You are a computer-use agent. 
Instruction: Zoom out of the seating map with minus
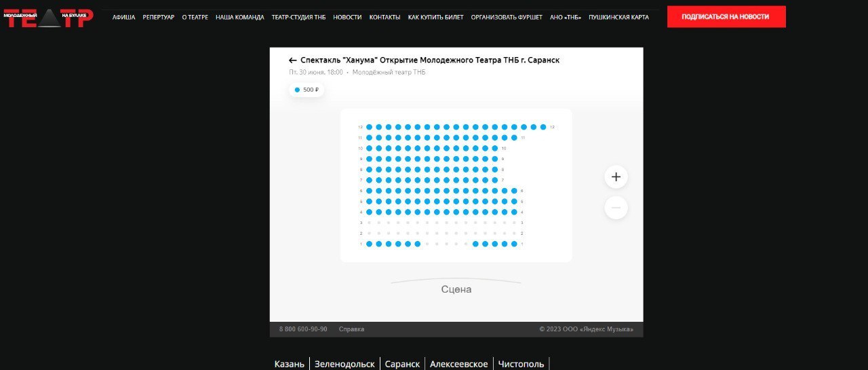point(616,207)
